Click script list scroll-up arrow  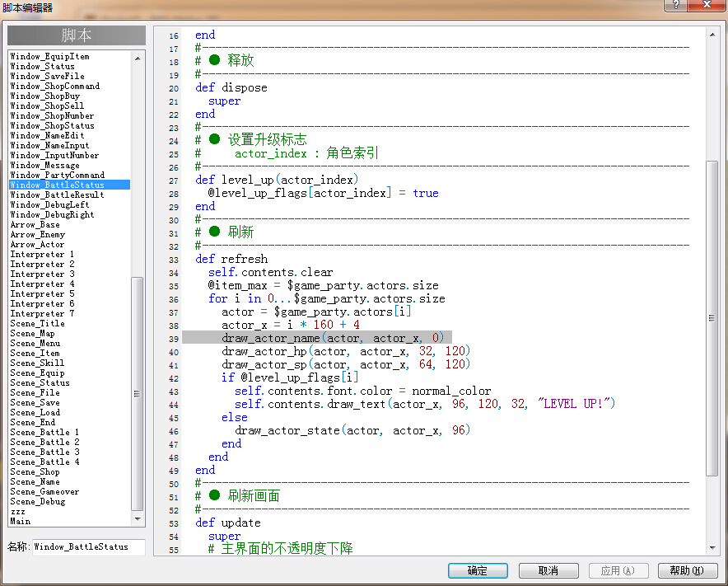click(x=138, y=59)
